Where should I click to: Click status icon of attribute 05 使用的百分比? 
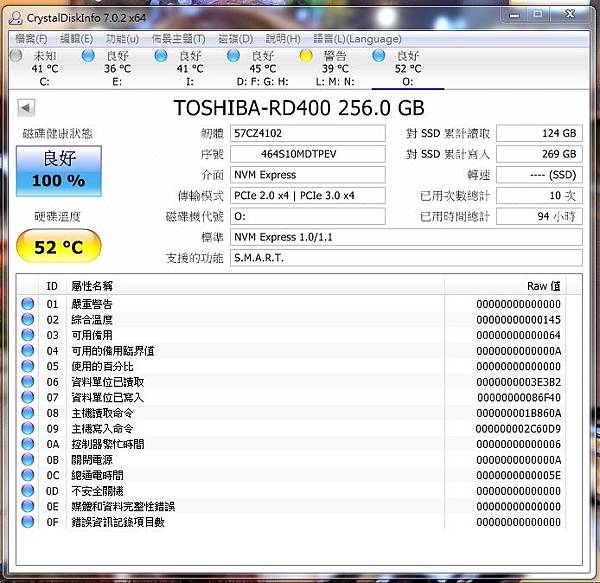click(x=28, y=366)
